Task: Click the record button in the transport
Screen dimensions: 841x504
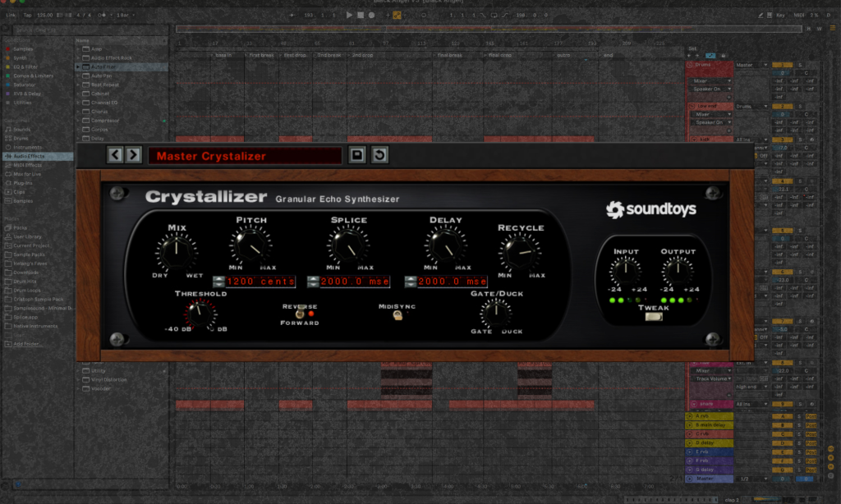Action: 372,15
